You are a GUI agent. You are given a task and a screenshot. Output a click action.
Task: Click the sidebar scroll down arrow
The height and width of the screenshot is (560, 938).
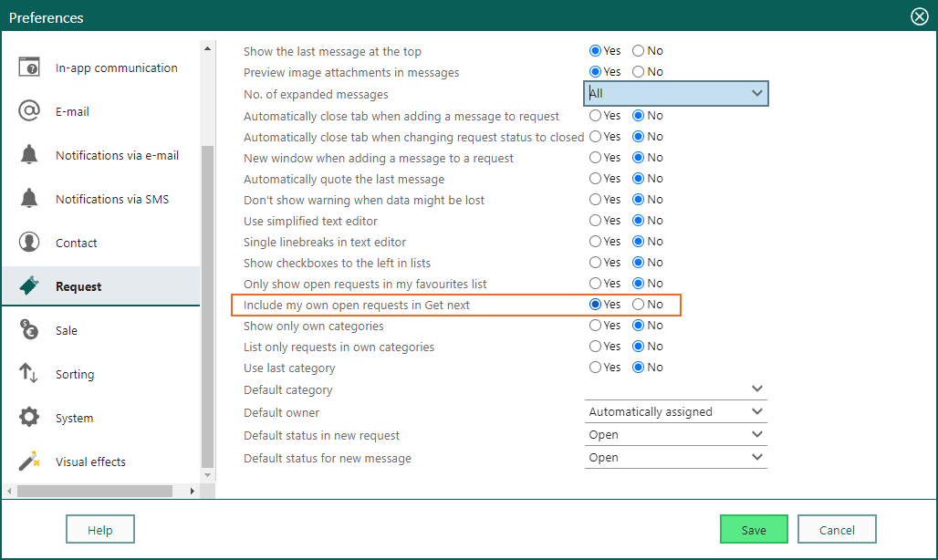[x=207, y=475]
